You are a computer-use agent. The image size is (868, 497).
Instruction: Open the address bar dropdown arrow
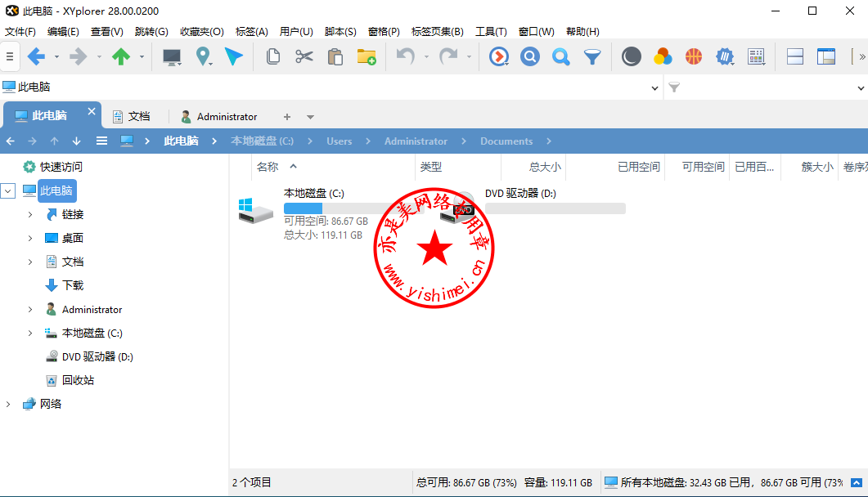(x=655, y=87)
